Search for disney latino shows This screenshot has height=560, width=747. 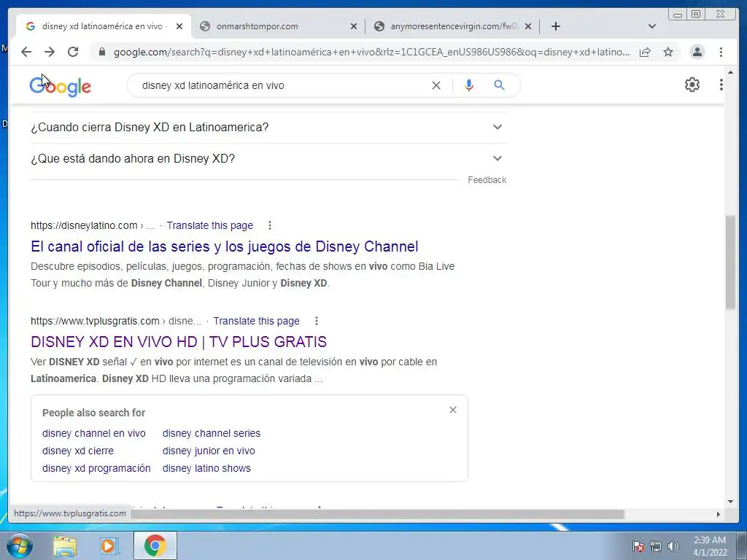206,468
